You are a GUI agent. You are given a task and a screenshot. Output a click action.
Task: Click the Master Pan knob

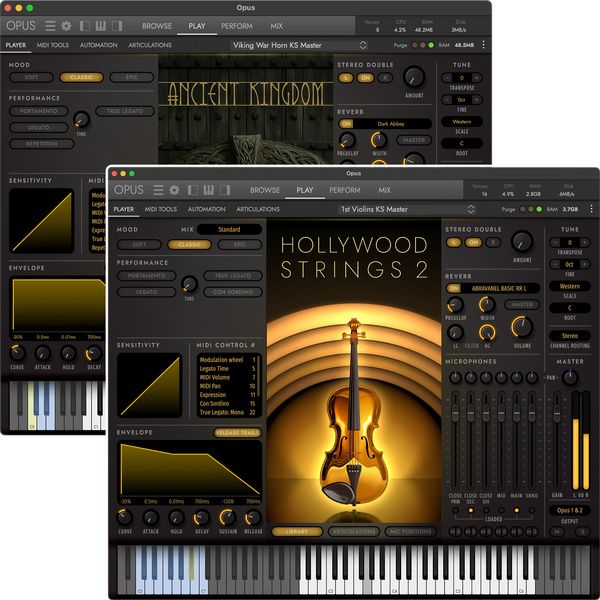point(570,377)
